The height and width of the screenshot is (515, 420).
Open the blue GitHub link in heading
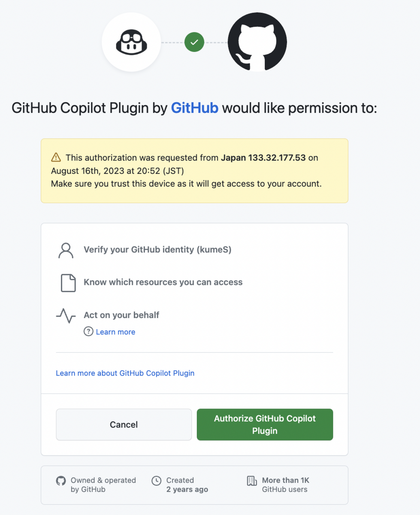coord(195,108)
